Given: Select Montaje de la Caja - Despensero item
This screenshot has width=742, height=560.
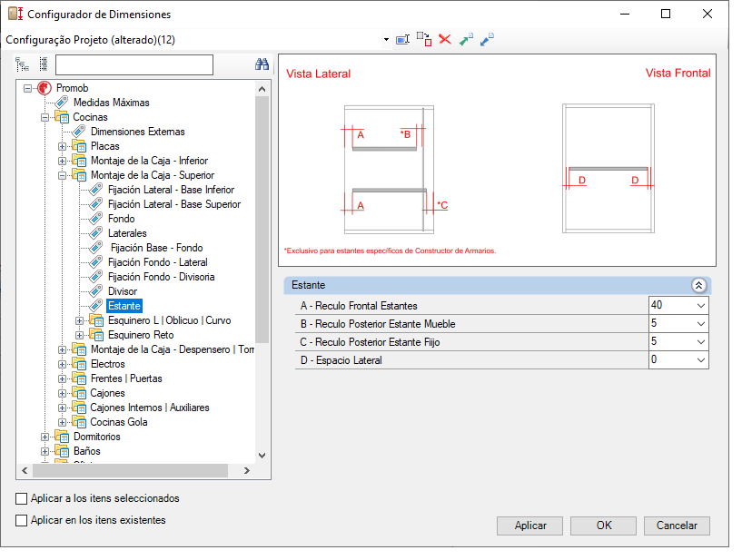Looking at the screenshot, I should tap(173, 349).
